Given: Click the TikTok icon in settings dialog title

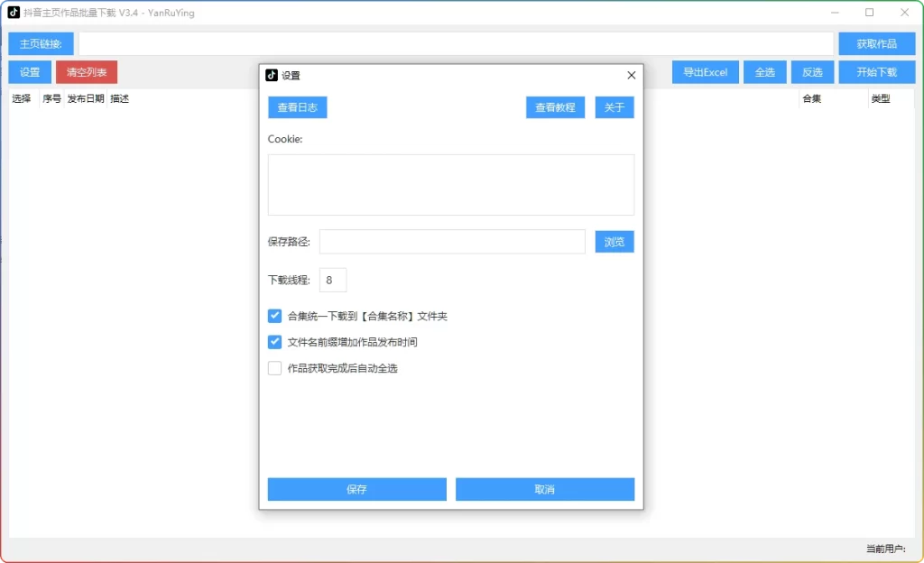Looking at the screenshot, I should coord(272,76).
